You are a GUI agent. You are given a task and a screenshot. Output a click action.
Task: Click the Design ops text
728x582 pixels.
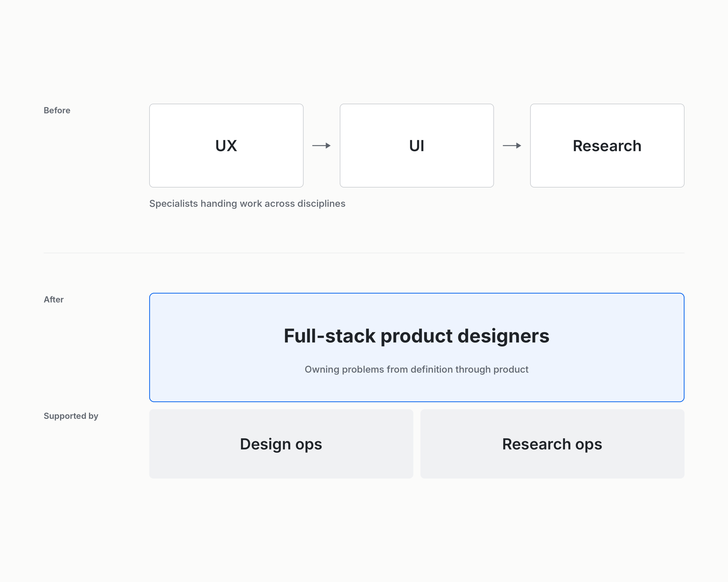pos(281,444)
